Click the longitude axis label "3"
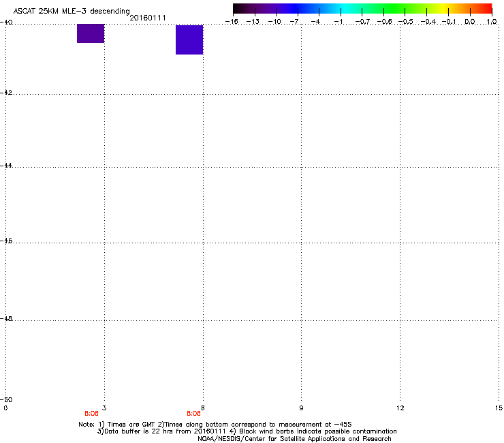Screen dimensions: 504x443 (104, 408)
